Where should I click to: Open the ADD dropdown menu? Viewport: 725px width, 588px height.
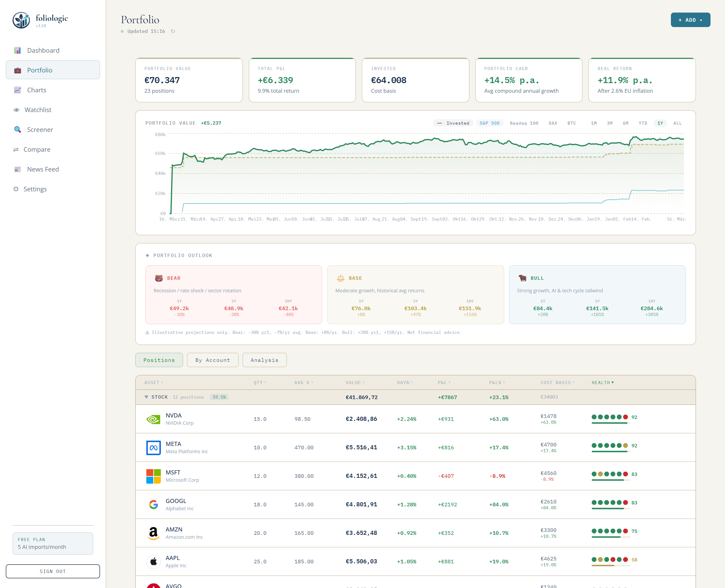coord(690,20)
